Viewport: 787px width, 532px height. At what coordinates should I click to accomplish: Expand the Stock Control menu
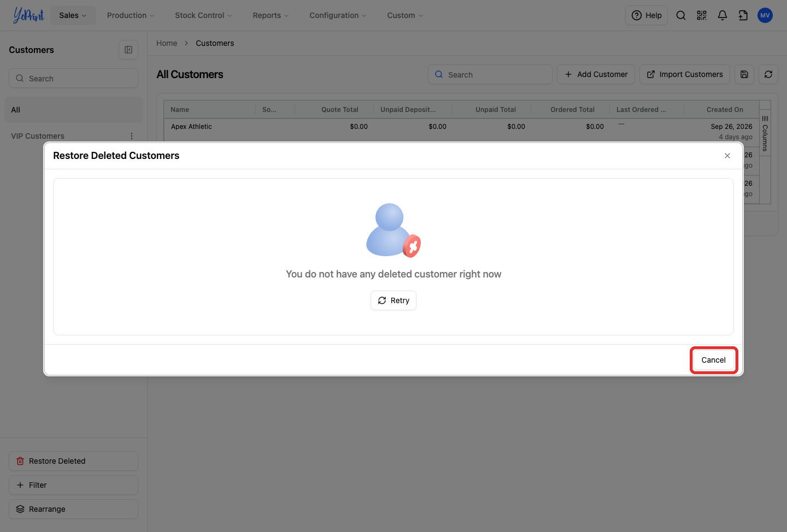[x=203, y=15]
